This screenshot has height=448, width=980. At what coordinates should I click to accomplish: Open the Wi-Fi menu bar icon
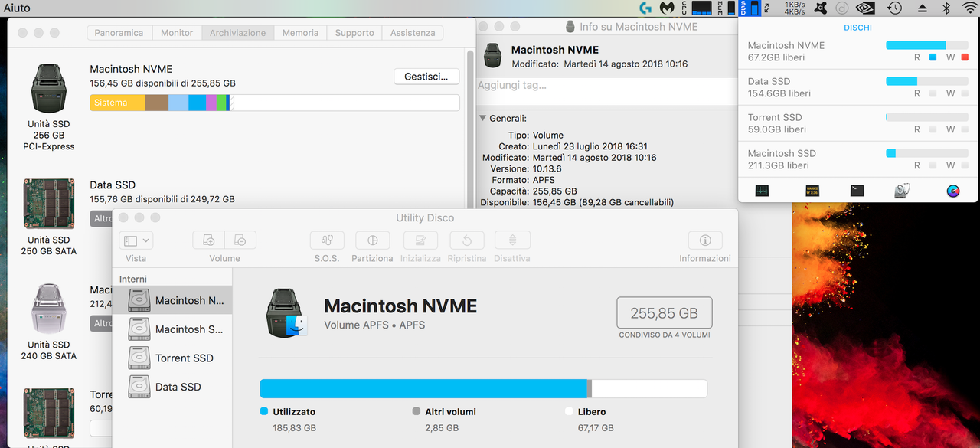click(969, 8)
